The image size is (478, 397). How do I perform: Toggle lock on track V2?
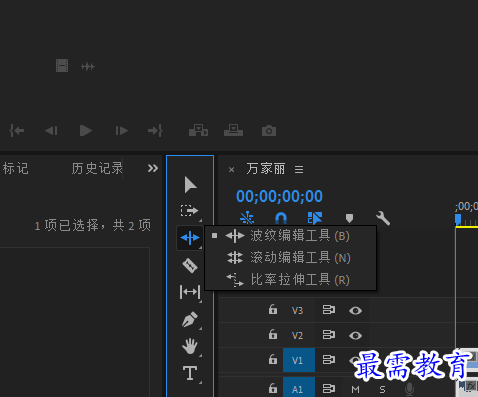(x=273, y=334)
